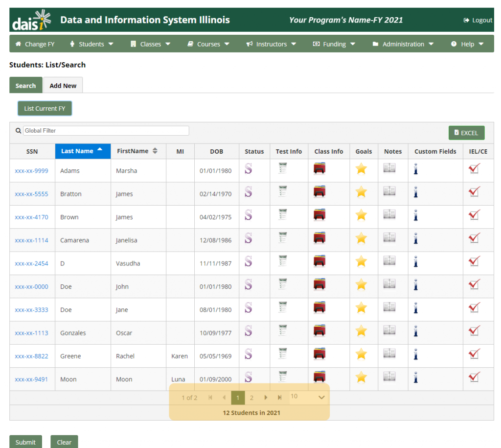Switch to the Add New tab
This screenshot has height=448, width=501.
[x=63, y=85]
